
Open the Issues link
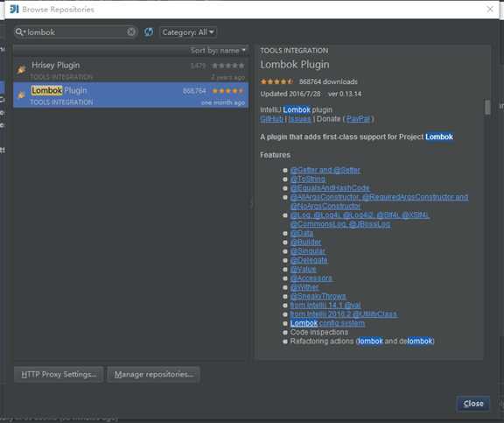pyautogui.click(x=299, y=119)
